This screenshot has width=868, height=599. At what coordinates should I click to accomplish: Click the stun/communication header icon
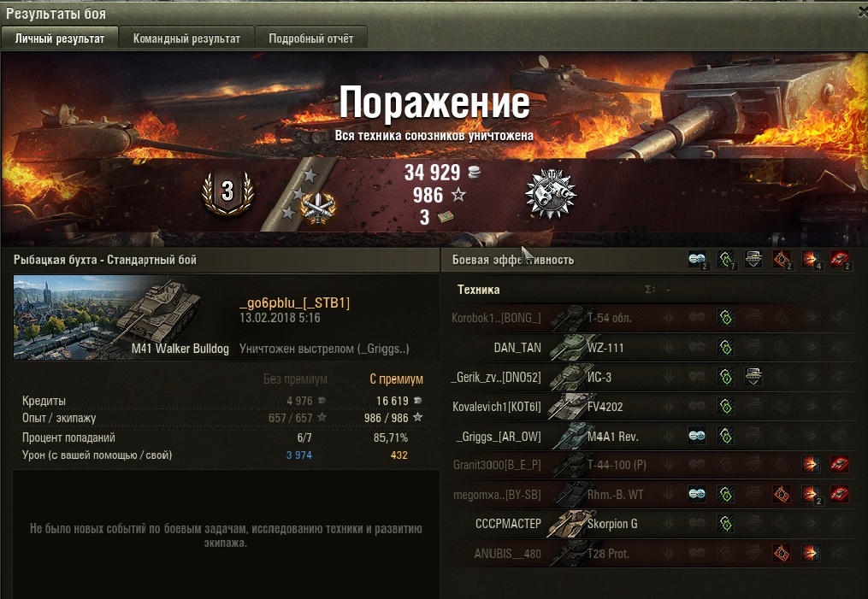point(697,259)
